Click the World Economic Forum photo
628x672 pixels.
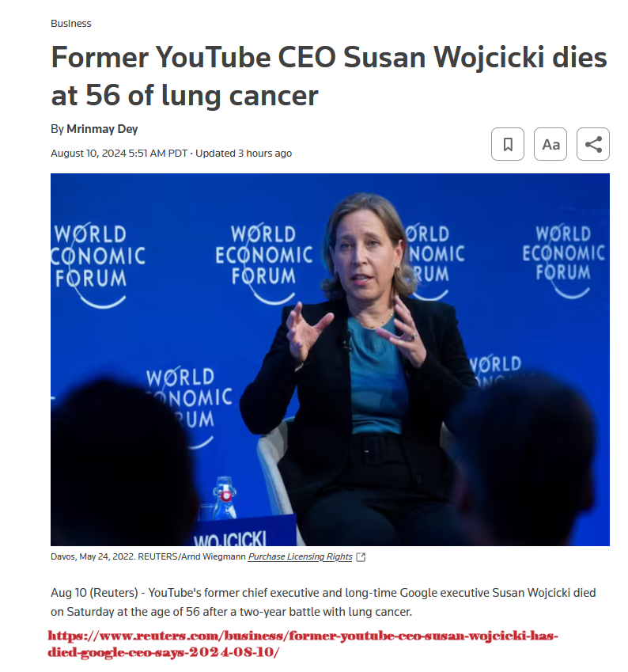point(330,359)
